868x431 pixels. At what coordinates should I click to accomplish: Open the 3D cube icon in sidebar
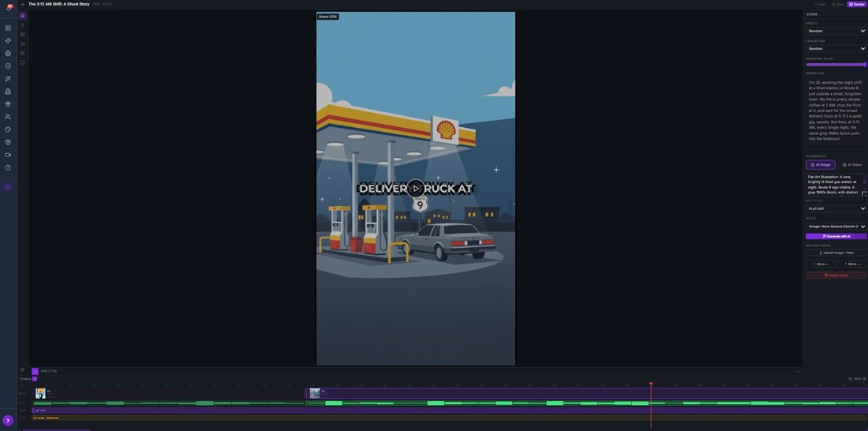[x=8, y=142]
